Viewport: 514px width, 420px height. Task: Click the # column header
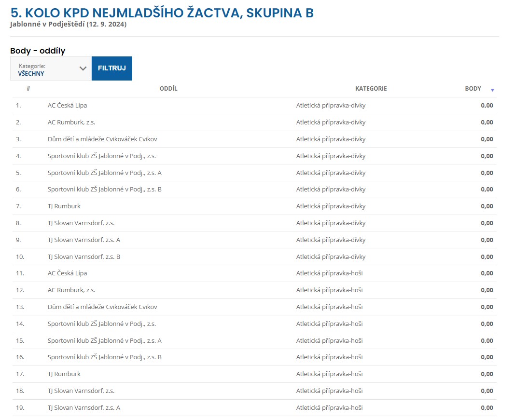pyautogui.click(x=28, y=88)
